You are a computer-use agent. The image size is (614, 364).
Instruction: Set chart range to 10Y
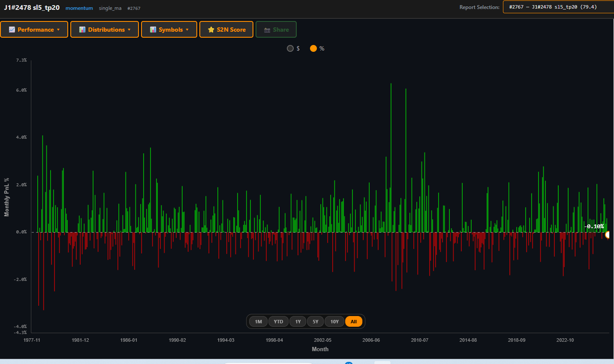334,322
